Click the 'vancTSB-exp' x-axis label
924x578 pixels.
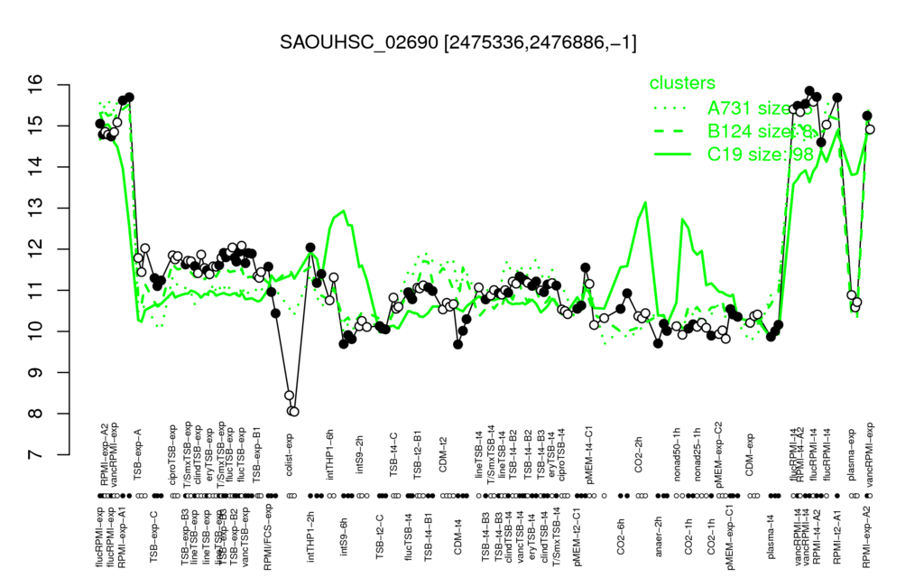(245, 535)
